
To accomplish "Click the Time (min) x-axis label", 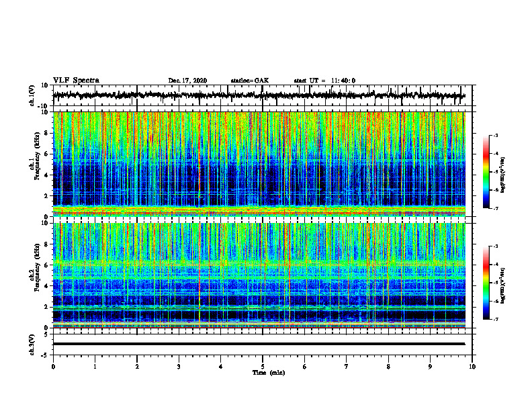I will tap(269, 373).
